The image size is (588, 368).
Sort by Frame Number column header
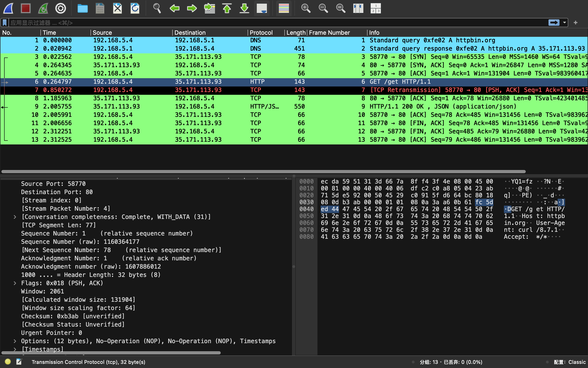click(x=337, y=33)
